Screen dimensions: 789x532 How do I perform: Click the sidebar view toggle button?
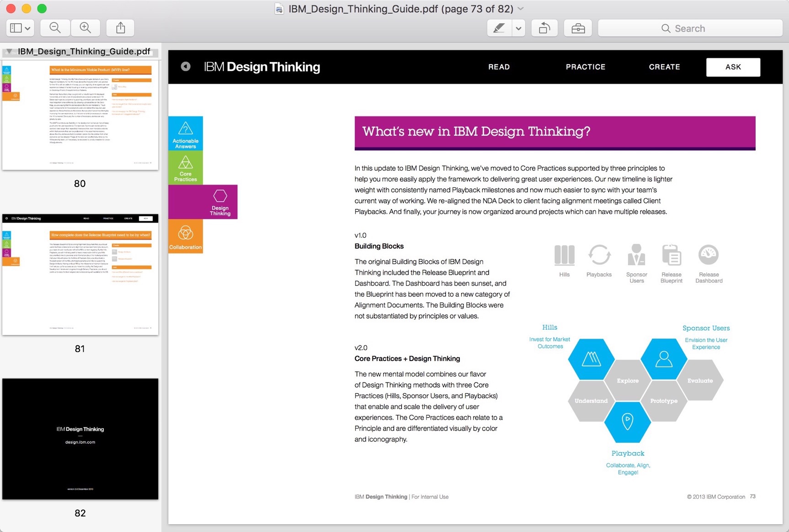click(20, 28)
